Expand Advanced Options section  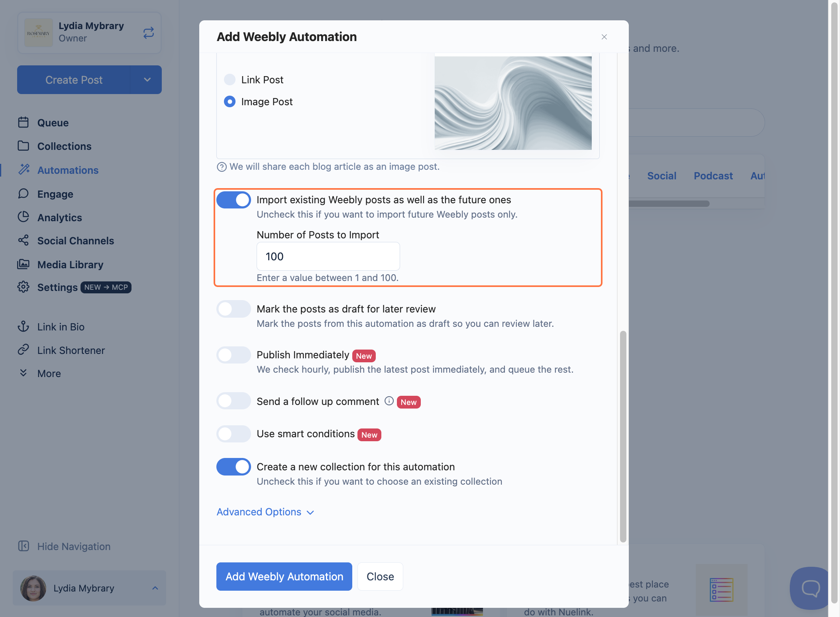tap(265, 512)
